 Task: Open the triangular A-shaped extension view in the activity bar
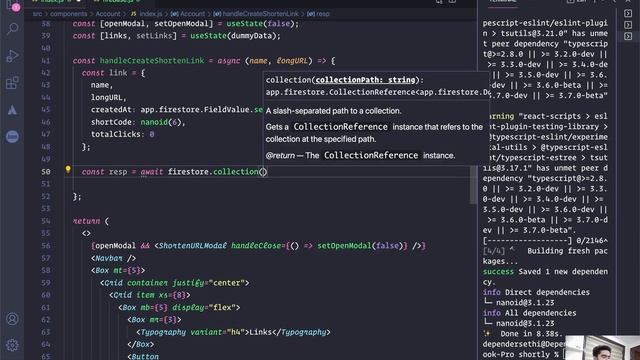(x=13, y=110)
